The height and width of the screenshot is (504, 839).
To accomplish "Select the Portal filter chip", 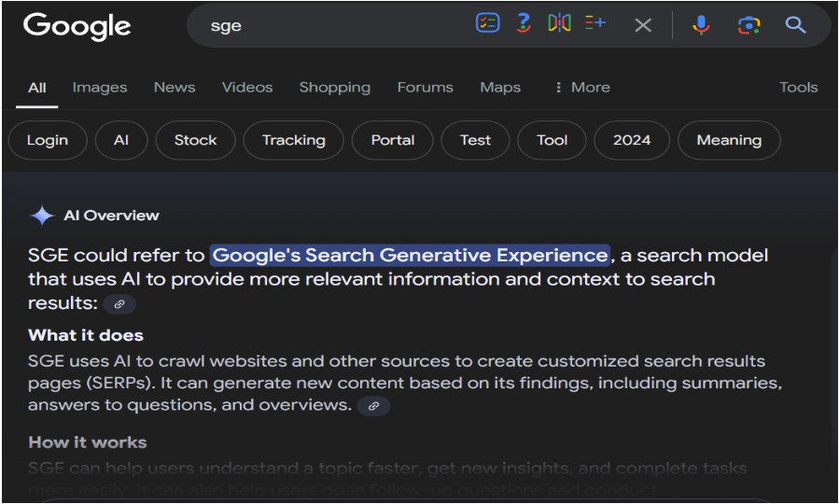I will coord(392,140).
